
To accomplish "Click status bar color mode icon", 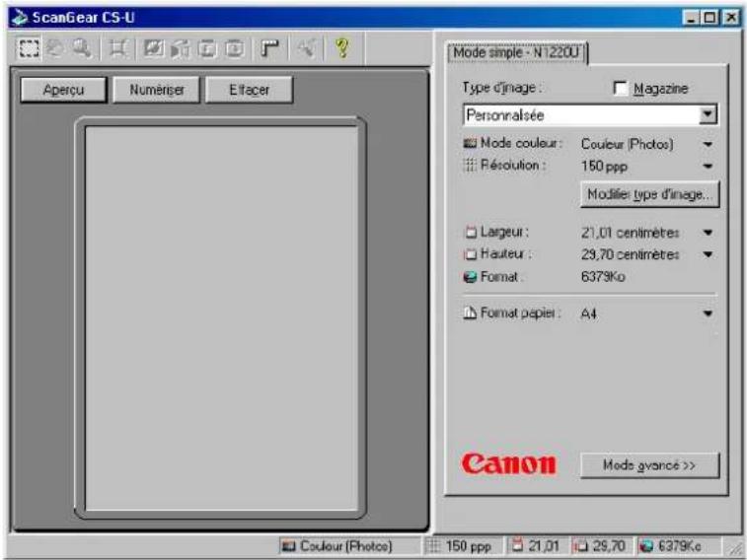I will [289, 546].
